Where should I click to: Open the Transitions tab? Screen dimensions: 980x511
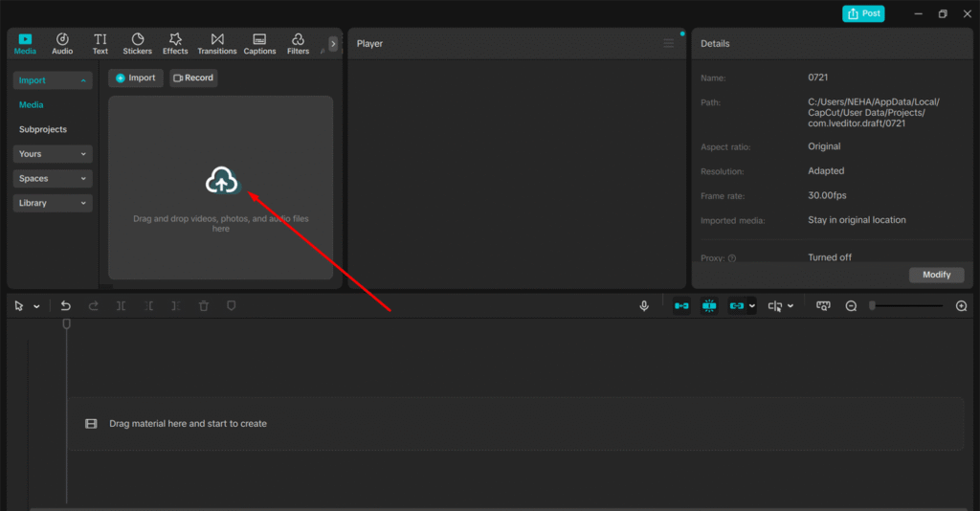[217, 44]
